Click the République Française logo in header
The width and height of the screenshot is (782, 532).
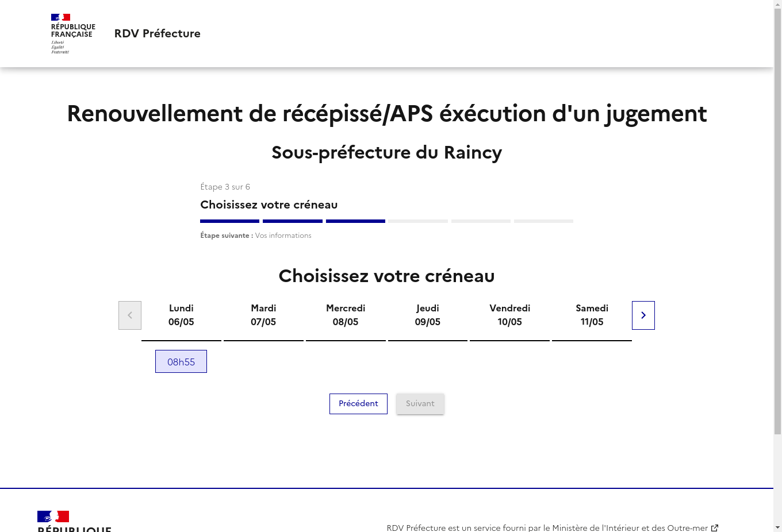[73, 34]
